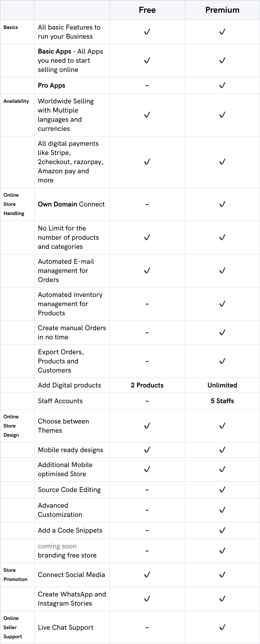Click the coming soon label

(x=57, y=546)
